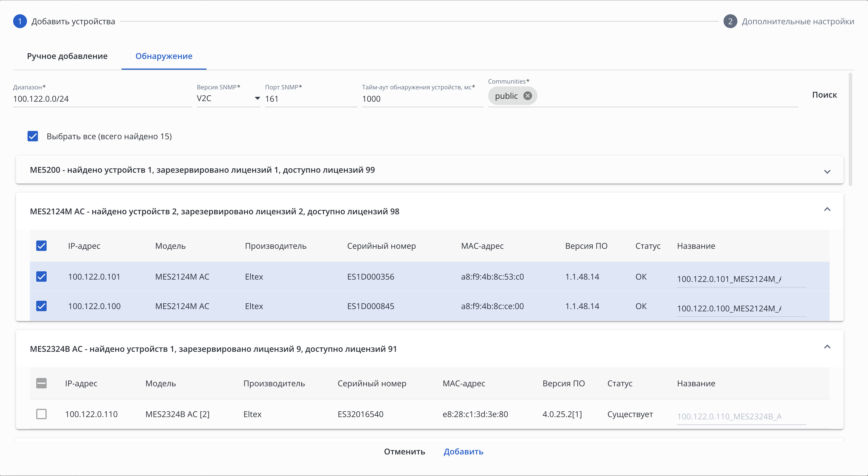Click step 1 circle Добавить устройства
Screen dimensions: 868x476
pyautogui.click(x=20, y=22)
